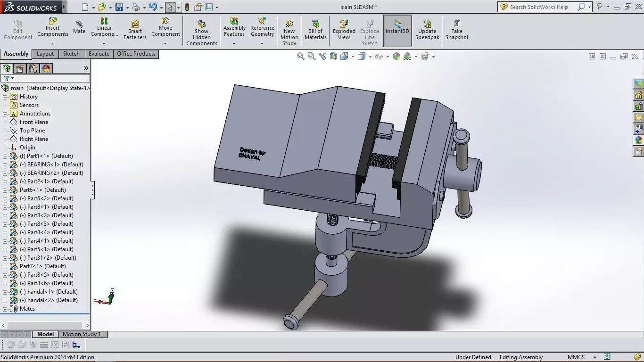Screen dimensions: 644x362
Task: Select the Office Products tab
Action: (136, 54)
